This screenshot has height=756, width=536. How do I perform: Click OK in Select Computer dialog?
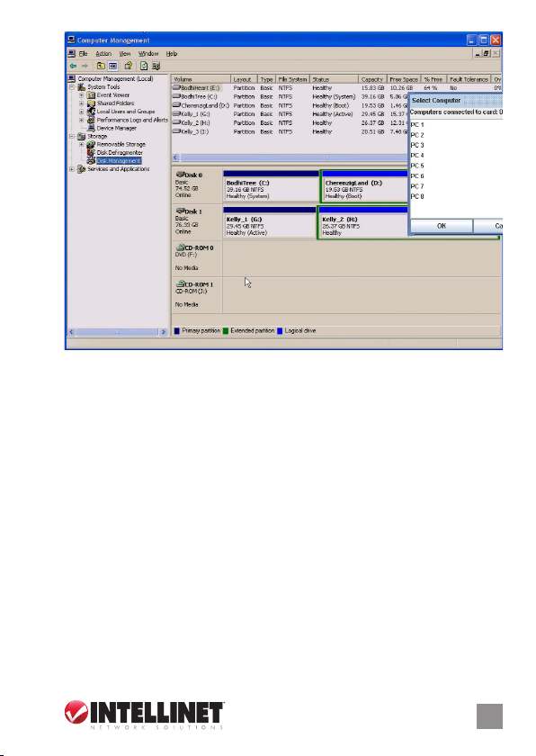(442, 226)
